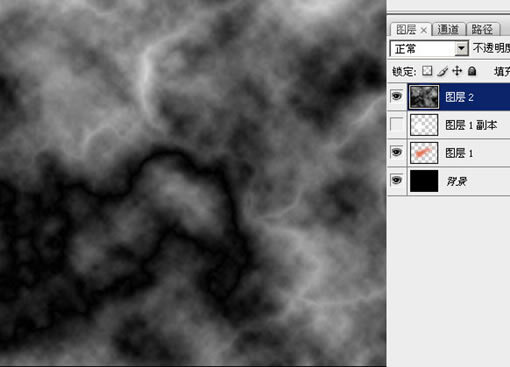Open the blend mode dropdown arrow

pyautogui.click(x=461, y=49)
